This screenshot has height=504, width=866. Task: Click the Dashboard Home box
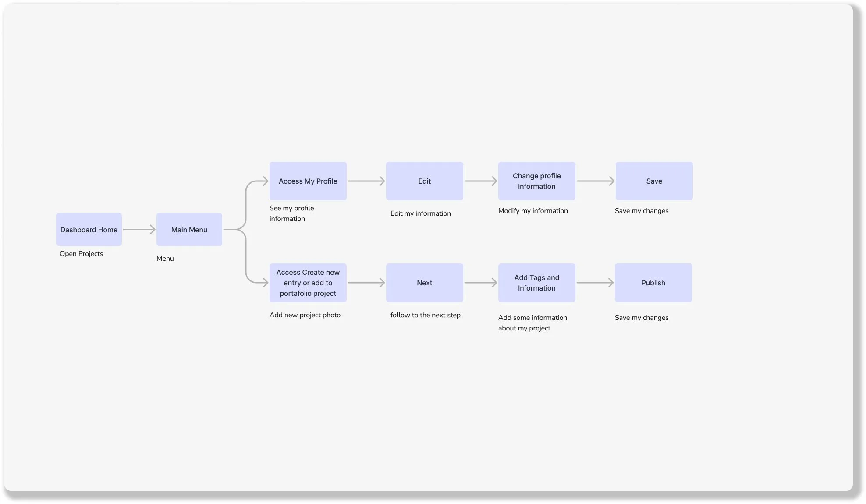[x=89, y=229]
